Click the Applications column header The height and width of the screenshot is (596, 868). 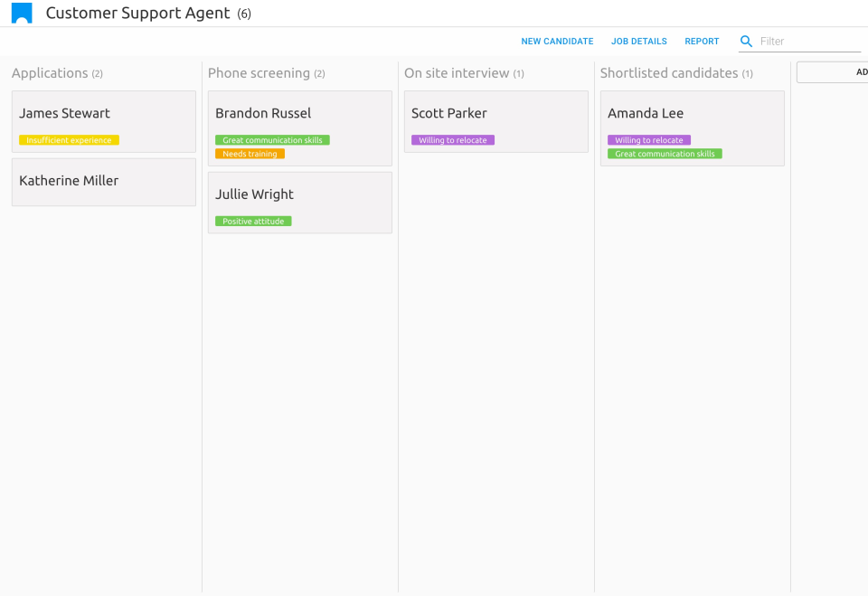51,73
